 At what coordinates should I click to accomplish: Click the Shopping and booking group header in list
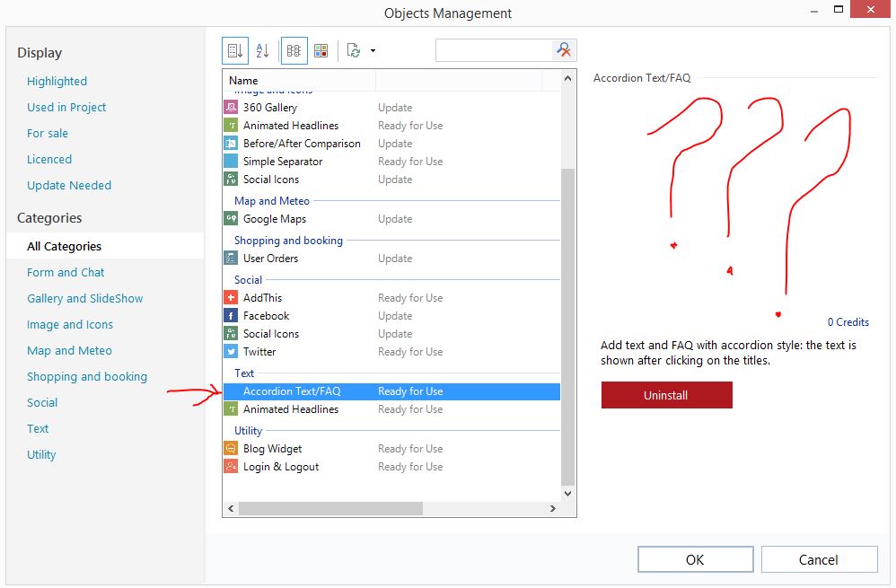coord(288,240)
